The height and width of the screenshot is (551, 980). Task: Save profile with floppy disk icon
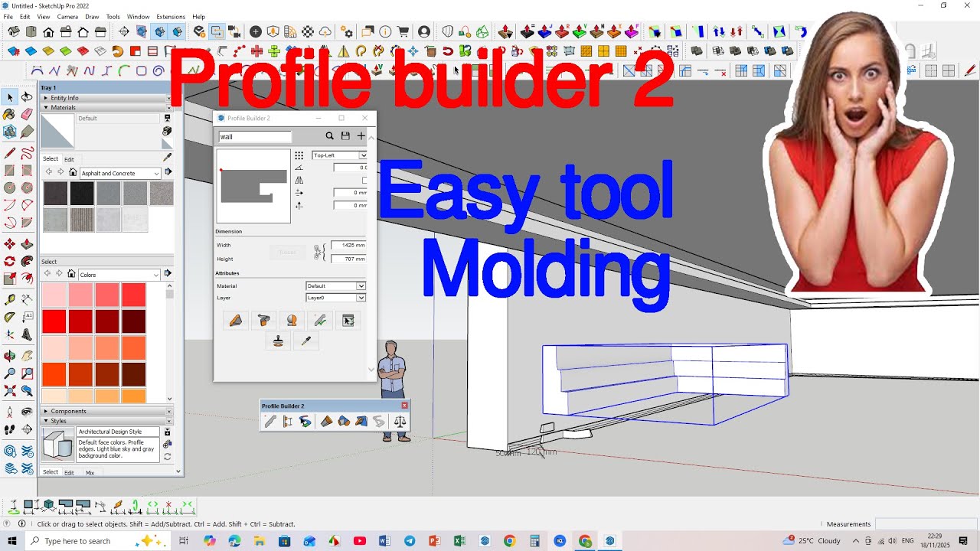(345, 136)
